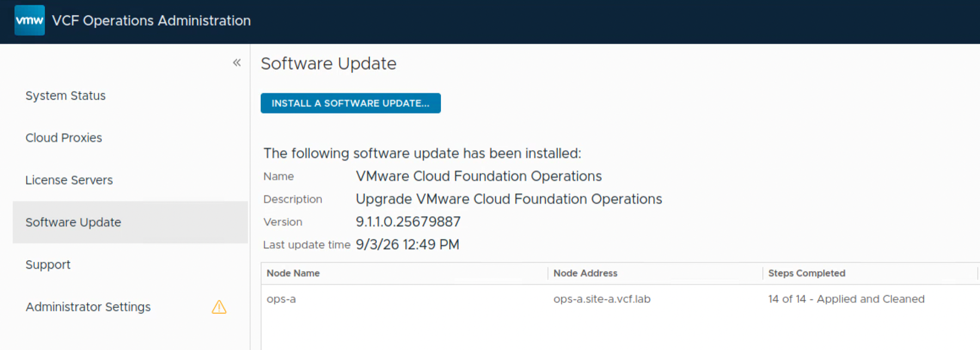980x350 pixels.
Task: Open License Servers section
Action: (x=69, y=180)
